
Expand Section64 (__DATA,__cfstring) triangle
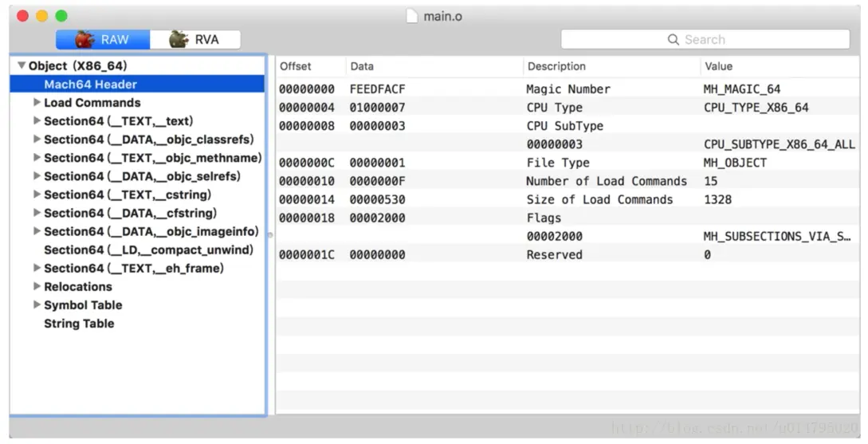37,213
